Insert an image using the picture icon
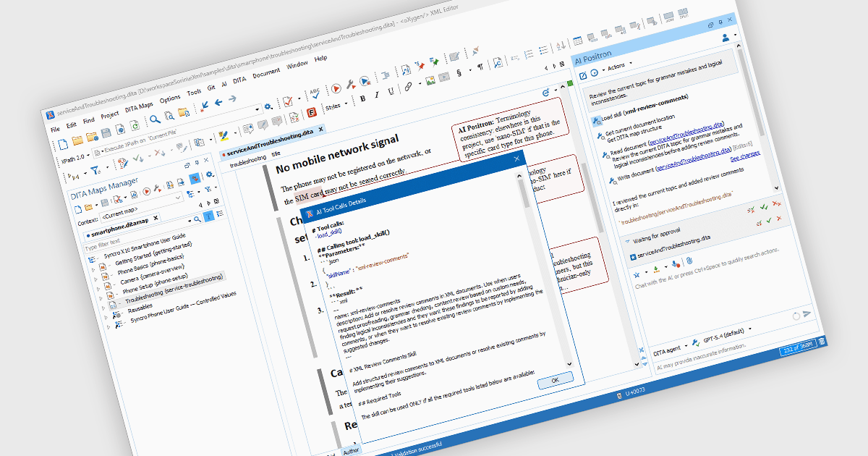Image resolution: width=868 pixels, height=456 pixels. pos(430,81)
